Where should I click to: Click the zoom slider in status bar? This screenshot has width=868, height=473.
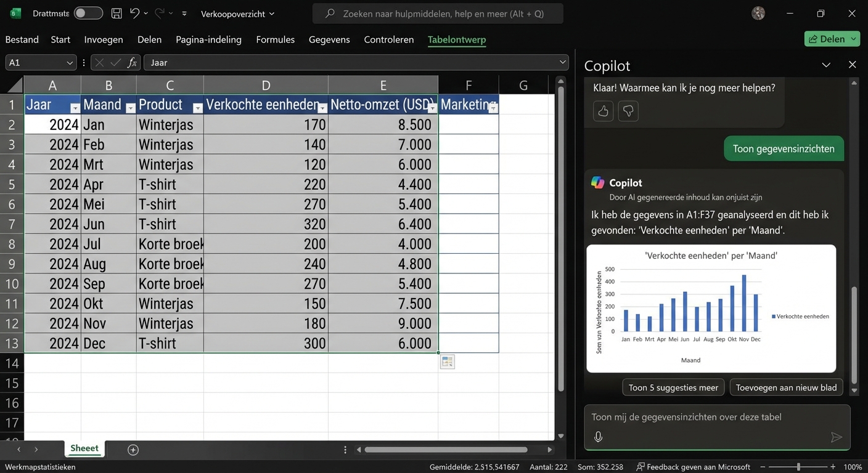click(798, 467)
